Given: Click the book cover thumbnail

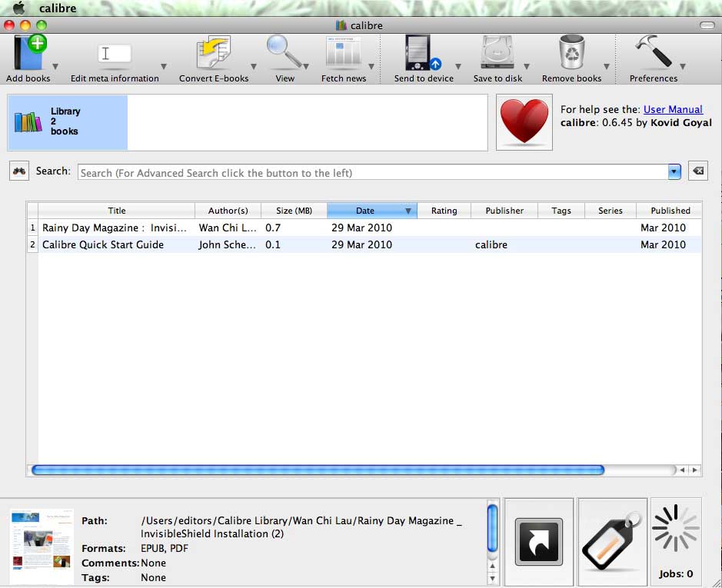Looking at the screenshot, I should pyautogui.click(x=42, y=546).
